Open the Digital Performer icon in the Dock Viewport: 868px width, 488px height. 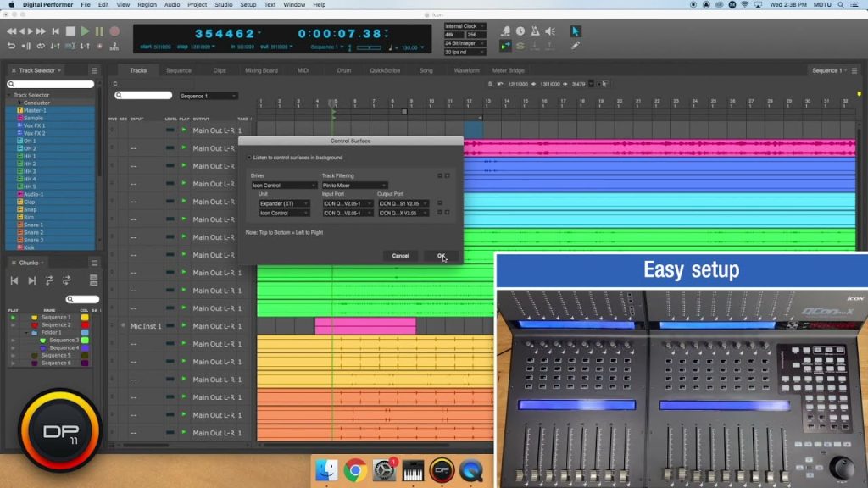(442, 471)
